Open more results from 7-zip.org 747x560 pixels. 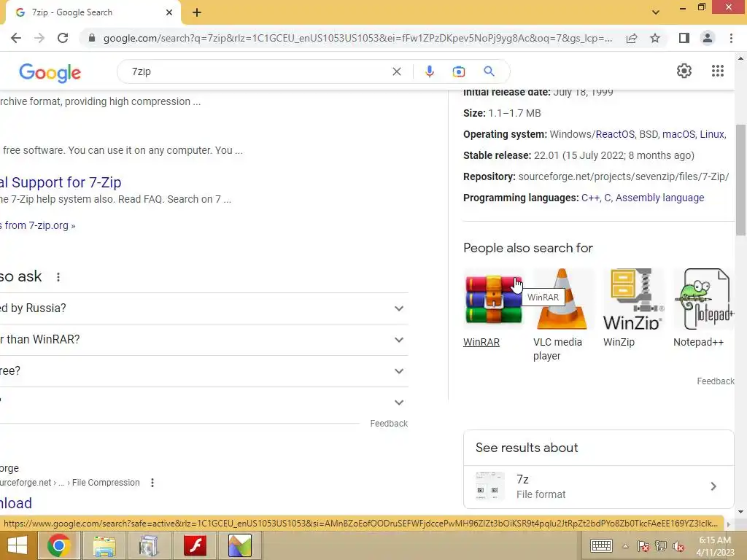point(38,225)
